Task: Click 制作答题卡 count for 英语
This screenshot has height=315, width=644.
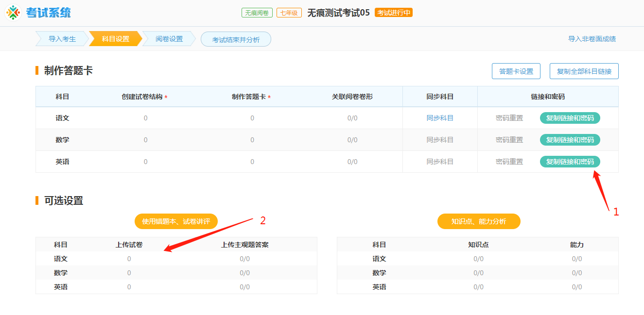Action: click(x=252, y=162)
